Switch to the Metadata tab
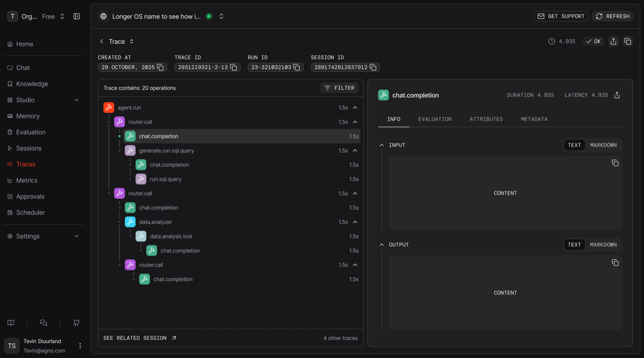Screen dimensions: 644x358 pos(534,119)
